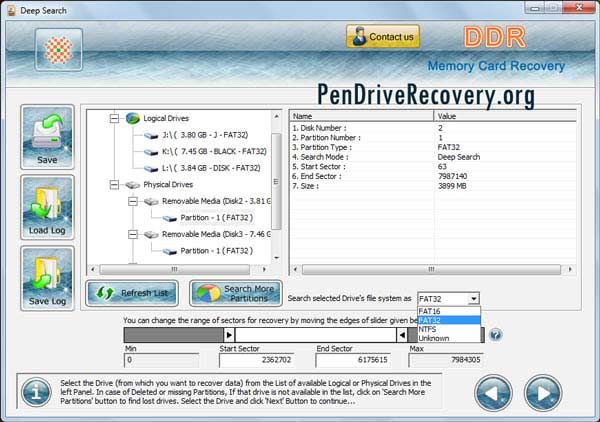Open the file system dropdown arrow
Viewport: 600px width, 422px height.
[474, 298]
